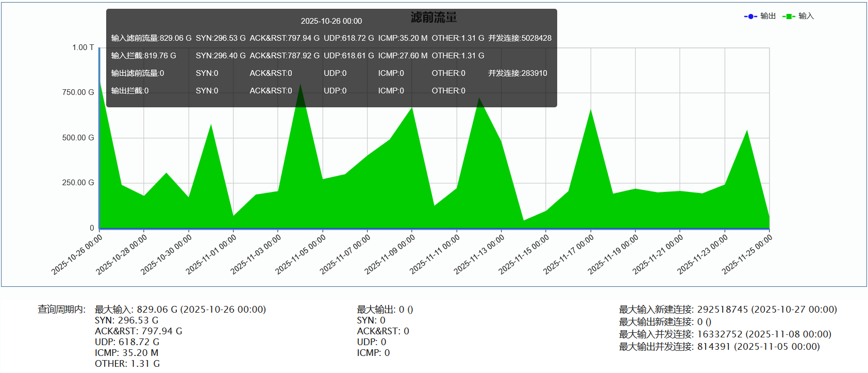This screenshot has height=373, width=868.
Task: Select the 2025-11-25 00:00 x-axis label
Action: pos(747,254)
